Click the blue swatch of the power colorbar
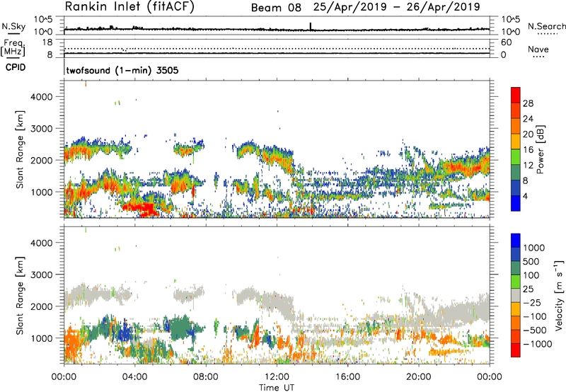This screenshot has height=392, width=566. 516,203
